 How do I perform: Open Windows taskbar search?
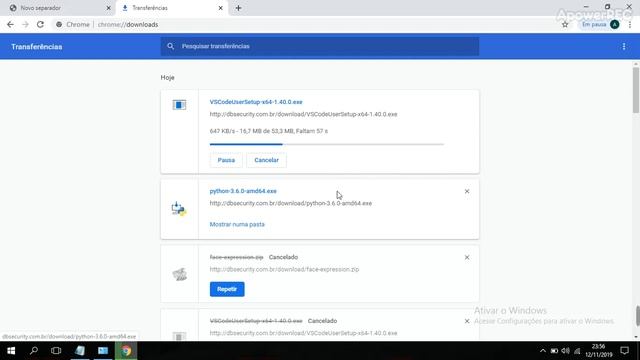(34, 351)
